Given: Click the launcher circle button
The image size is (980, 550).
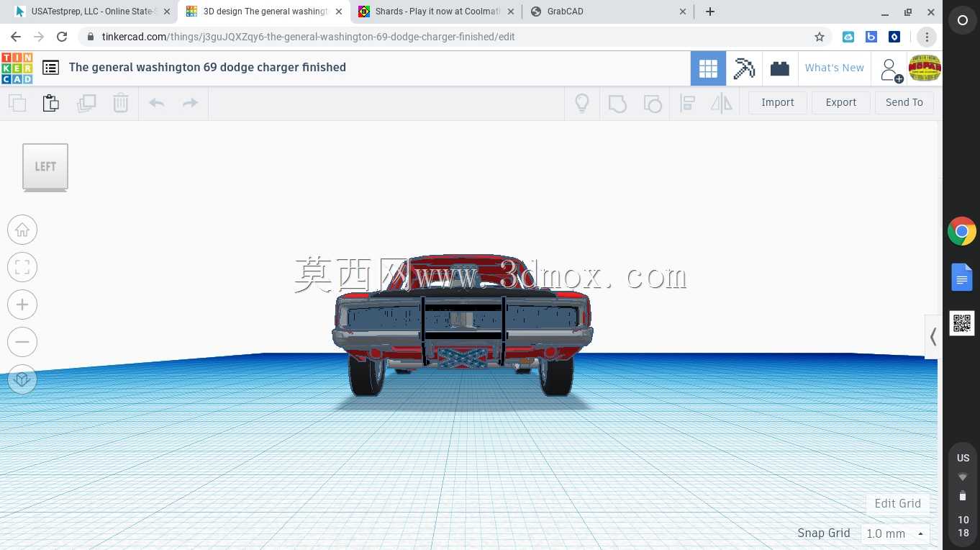Looking at the screenshot, I should (x=963, y=21).
